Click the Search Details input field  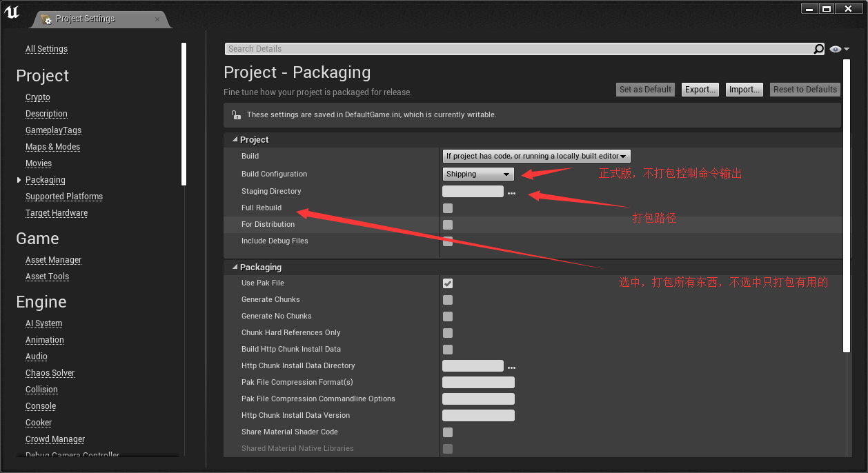(x=483, y=49)
